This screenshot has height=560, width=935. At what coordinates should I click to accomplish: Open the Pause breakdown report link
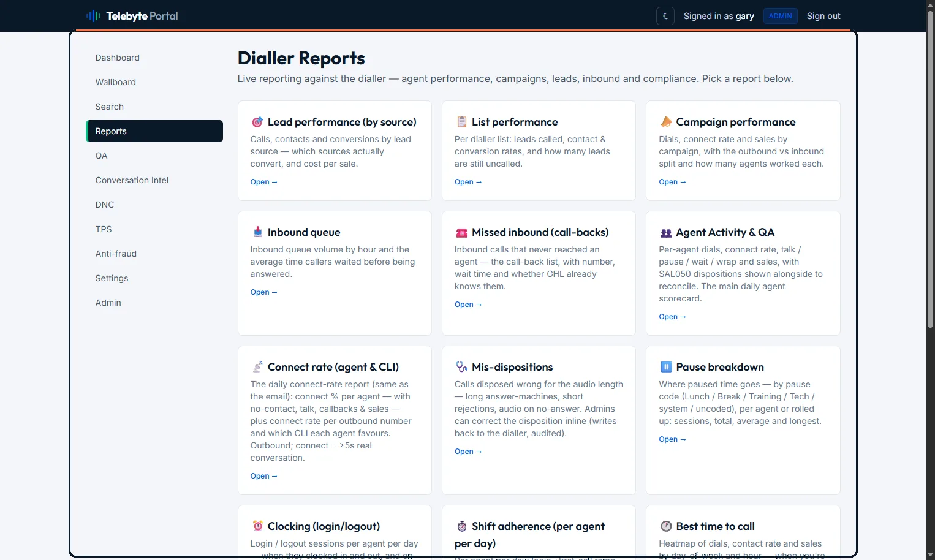[x=672, y=439]
